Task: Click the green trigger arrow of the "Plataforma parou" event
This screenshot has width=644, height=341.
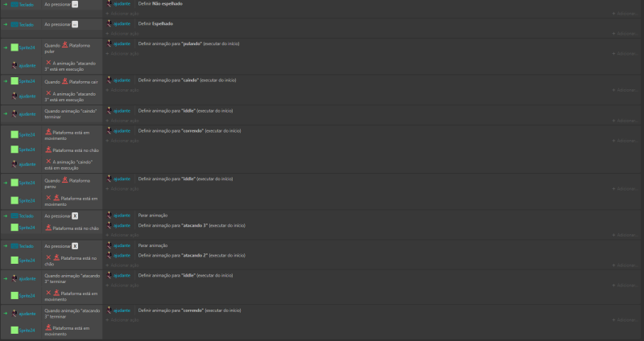Action: click(x=6, y=183)
